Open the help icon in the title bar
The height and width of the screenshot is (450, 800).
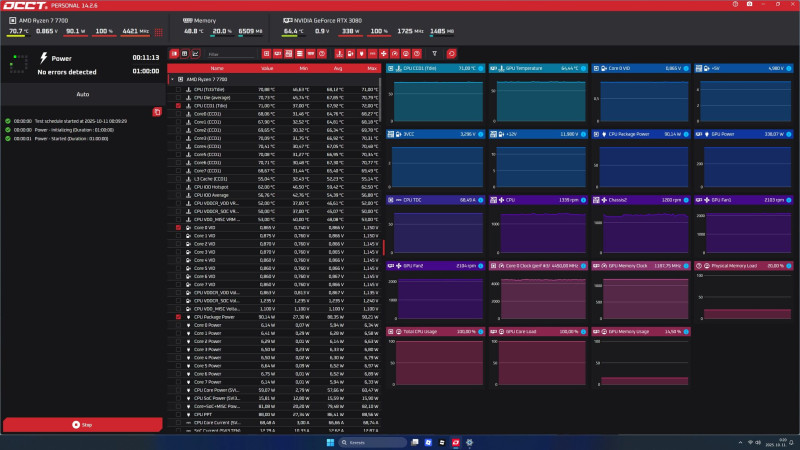pos(735,5)
